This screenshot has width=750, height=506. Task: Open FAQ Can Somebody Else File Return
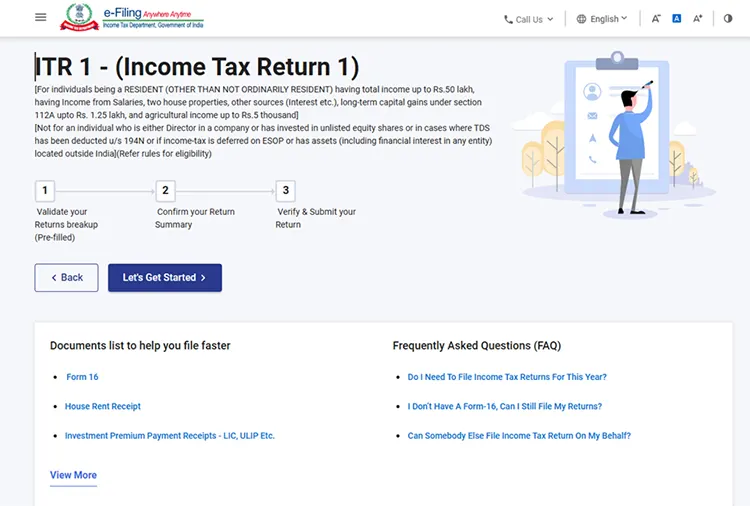[x=519, y=436]
